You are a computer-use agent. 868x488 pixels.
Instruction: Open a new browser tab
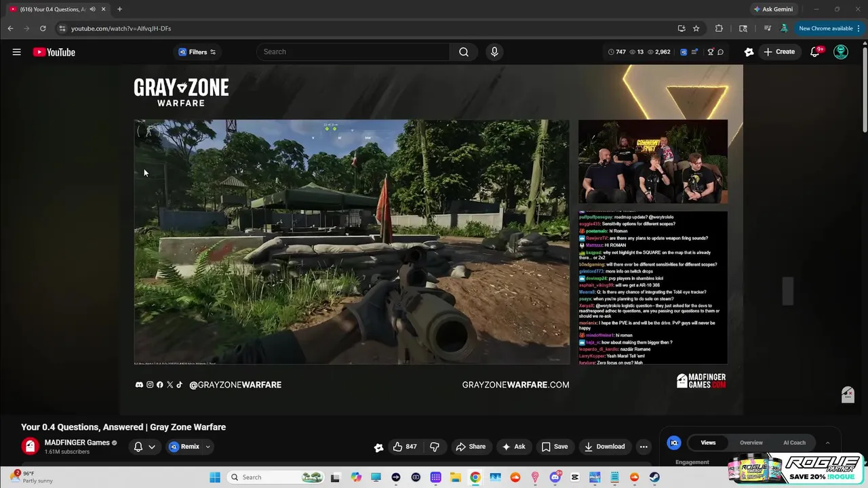119,9
